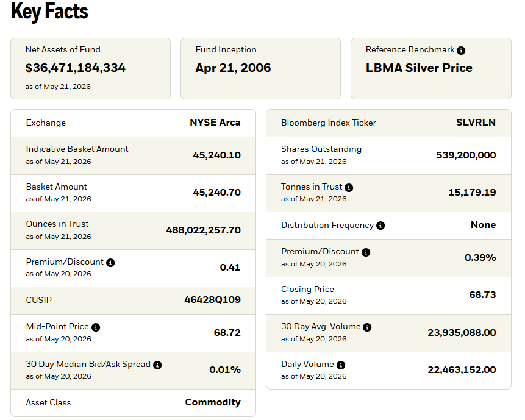Image resolution: width=525 pixels, height=420 pixels.
Task: Select LBMA Silver Price benchmark text
Action: [419, 68]
